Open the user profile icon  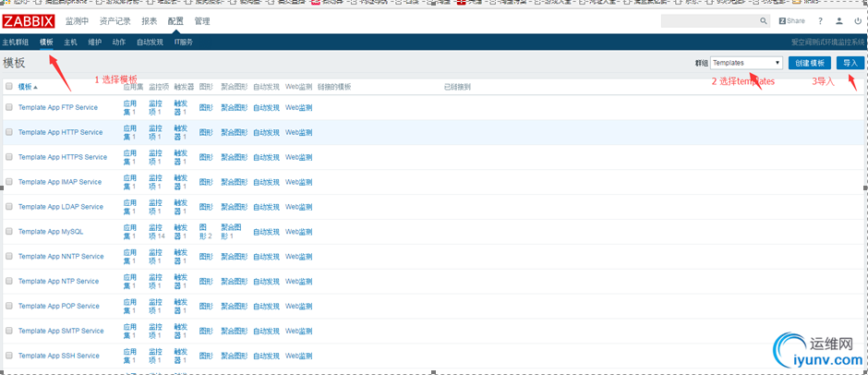839,21
